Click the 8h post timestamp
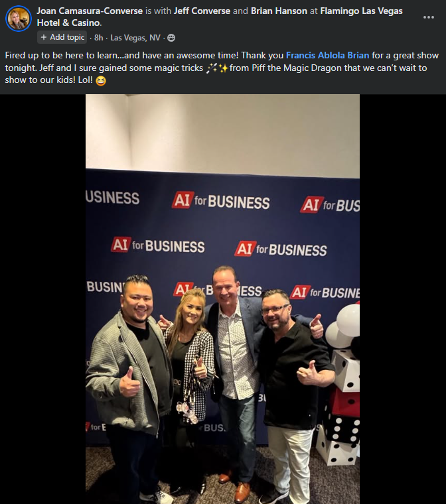 [98, 38]
